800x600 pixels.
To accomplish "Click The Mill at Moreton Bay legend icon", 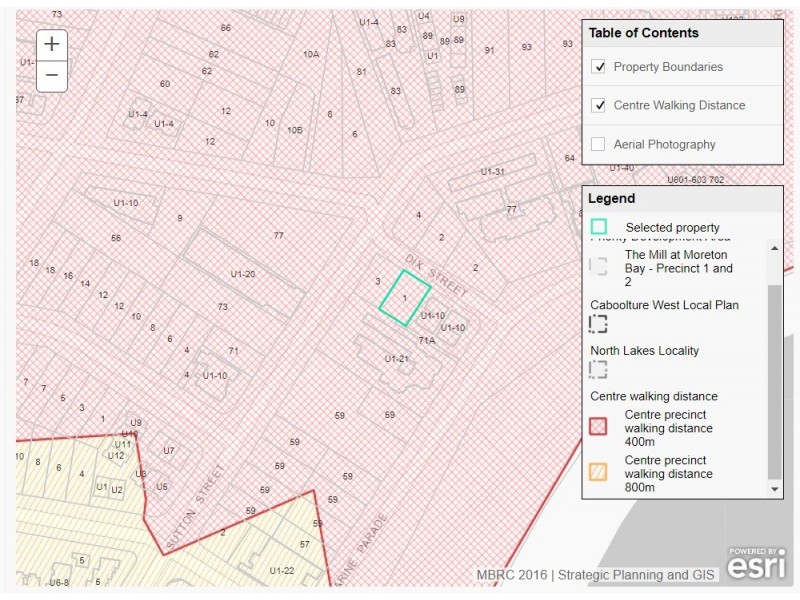I will click(598, 267).
